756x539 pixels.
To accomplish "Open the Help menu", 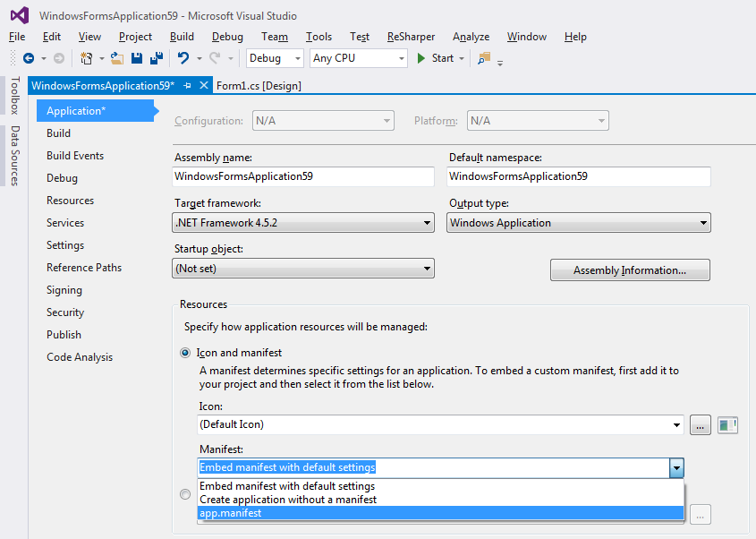I will 575,37.
